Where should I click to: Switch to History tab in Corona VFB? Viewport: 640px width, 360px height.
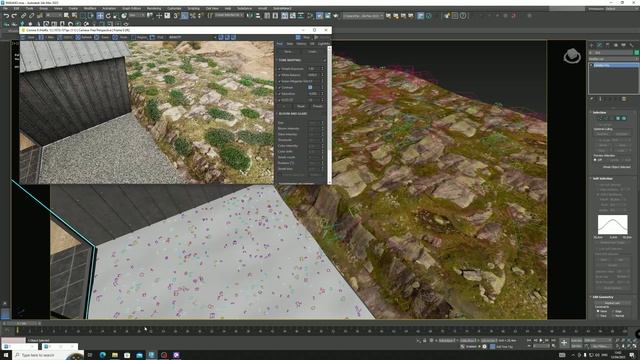click(x=301, y=44)
